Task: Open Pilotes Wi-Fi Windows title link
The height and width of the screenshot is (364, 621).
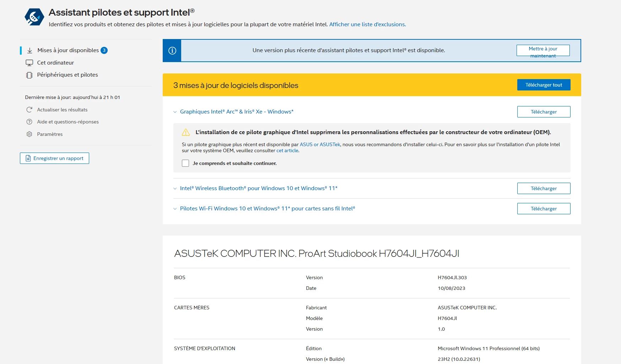Action: point(268,209)
